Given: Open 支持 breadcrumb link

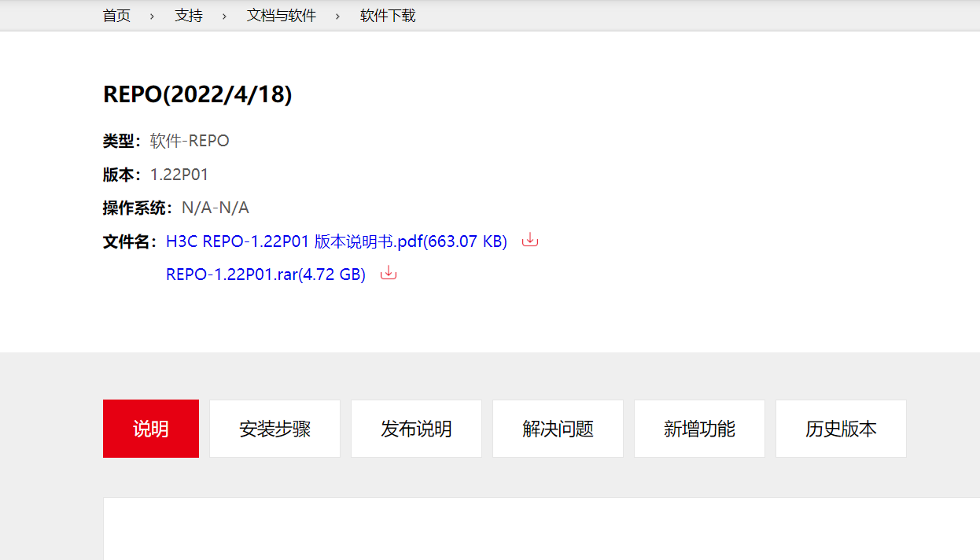Looking at the screenshot, I should pyautogui.click(x=189, y=16).
